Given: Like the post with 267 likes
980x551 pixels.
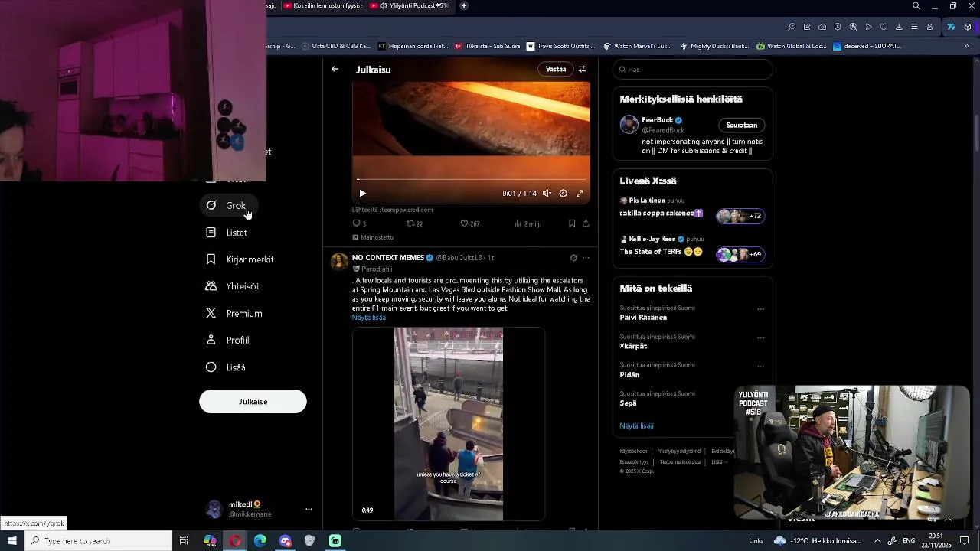Looking at the screenshot, I should (x=469, y=223).
